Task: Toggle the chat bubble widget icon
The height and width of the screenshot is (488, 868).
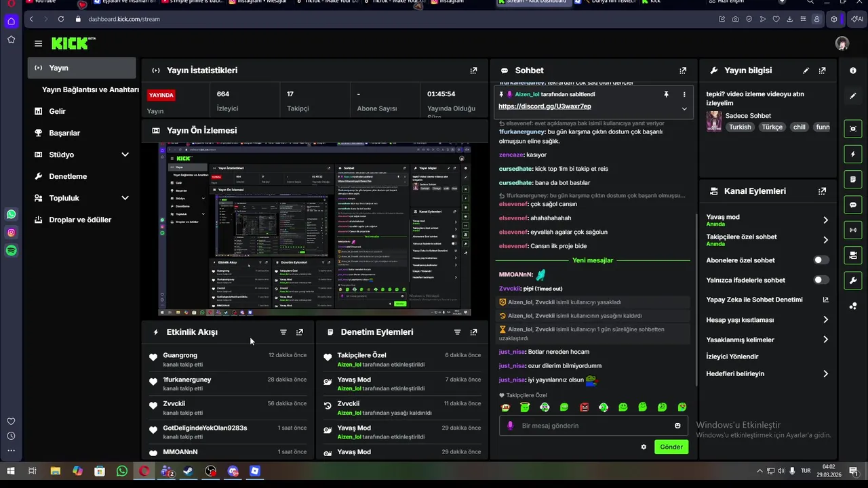Action: tap(853, 205)
